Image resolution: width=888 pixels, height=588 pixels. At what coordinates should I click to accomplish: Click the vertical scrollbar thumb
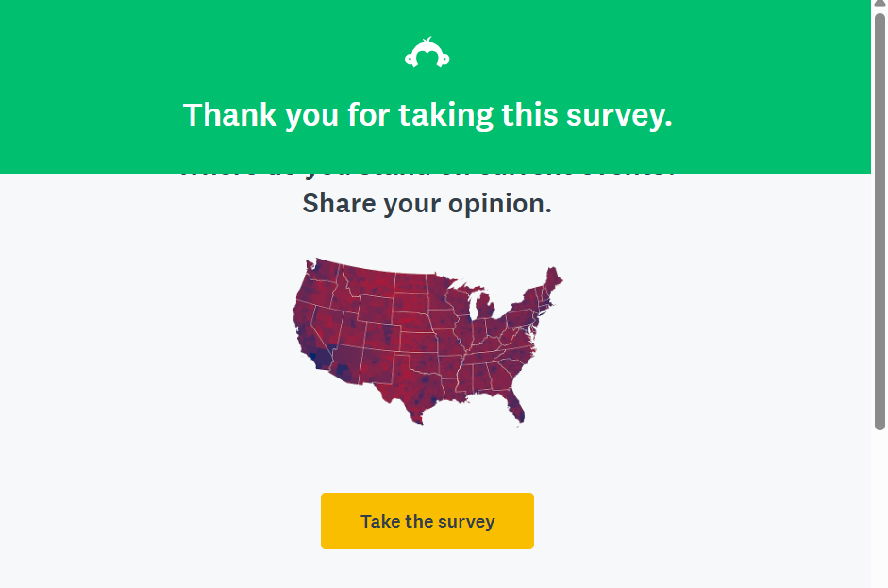pyautogui.click(x=880, y=217)
